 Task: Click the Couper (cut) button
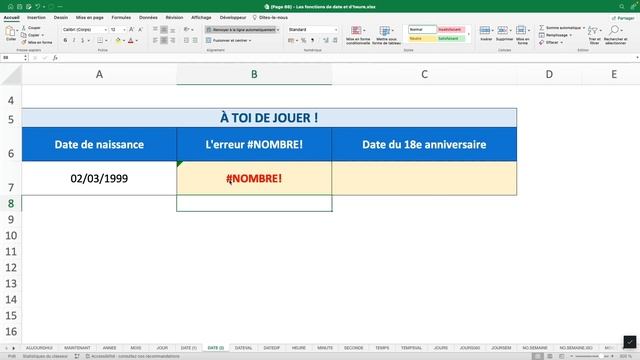(x=31, y=28)
